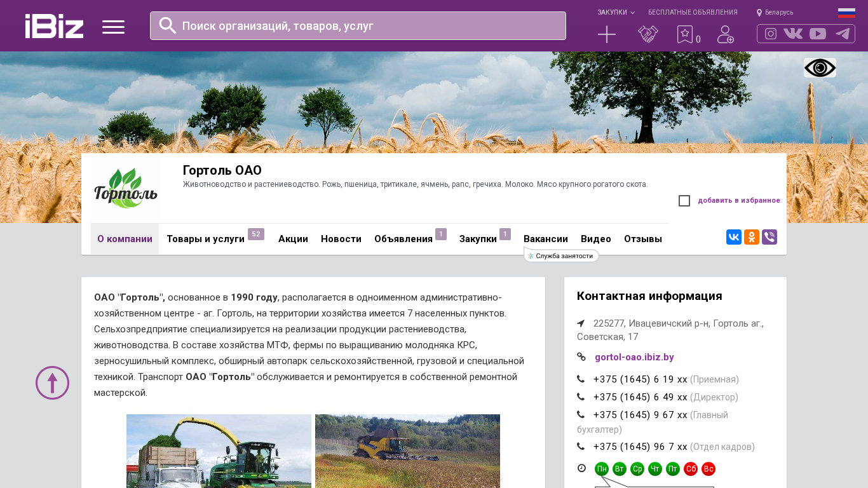Open the gortol-oao.ibiz.by website link
The image size is (868, 488).
[634, 357]
